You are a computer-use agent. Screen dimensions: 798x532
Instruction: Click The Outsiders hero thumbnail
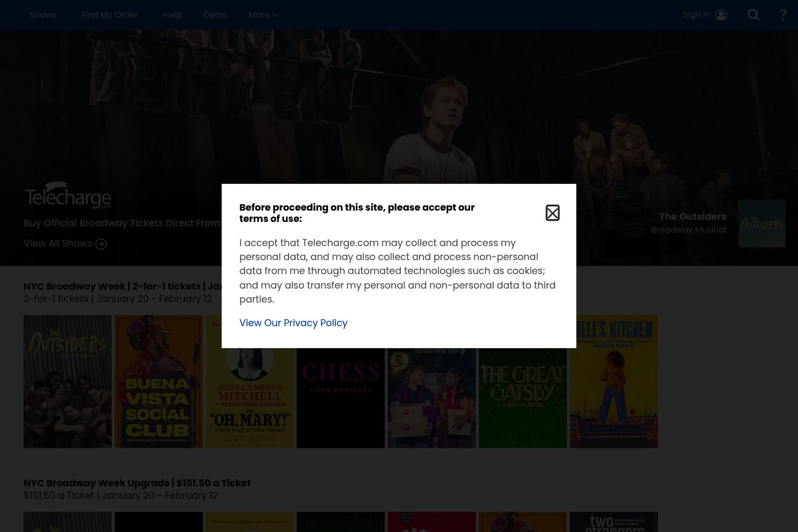tap(761, 224)
